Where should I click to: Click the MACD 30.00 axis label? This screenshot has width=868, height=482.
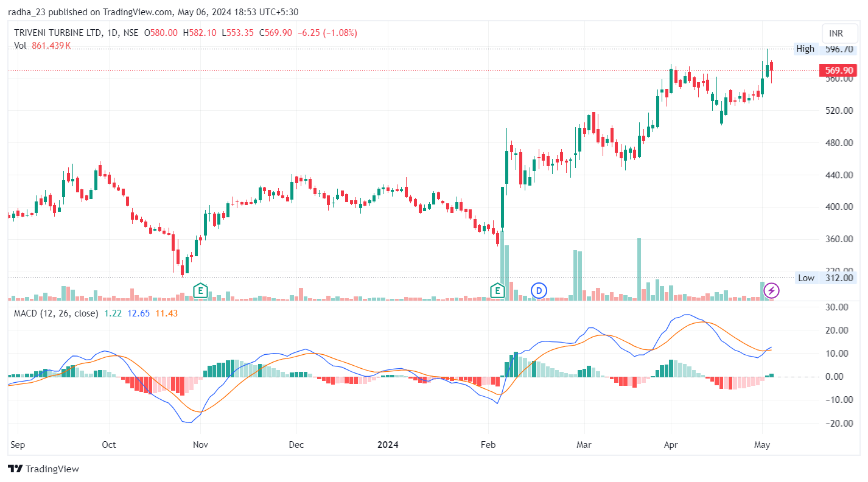coord(838,307)
